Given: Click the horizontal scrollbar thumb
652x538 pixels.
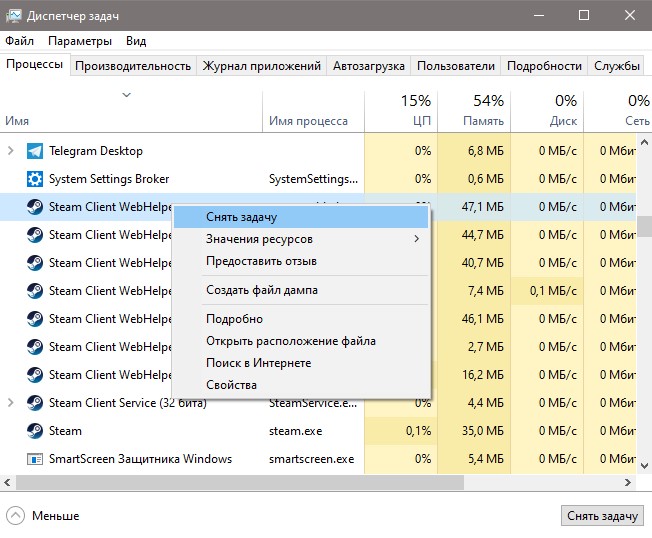Looking at the screenshot, I should click(x=240, y=483).
